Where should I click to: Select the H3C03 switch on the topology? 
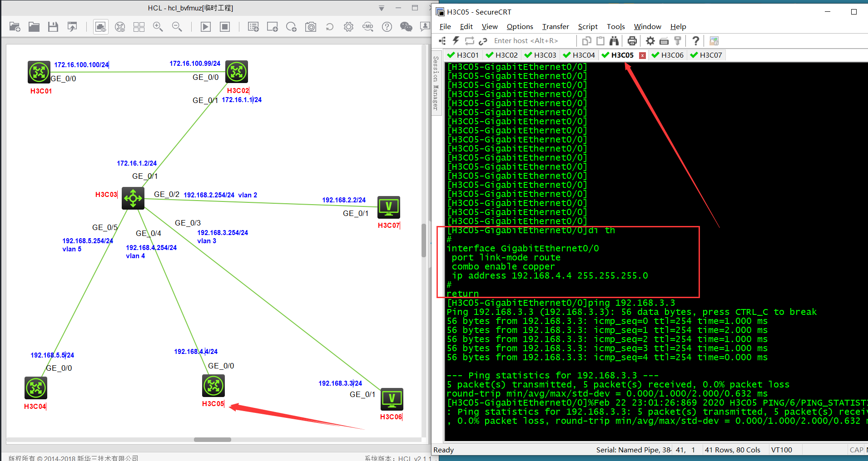click(133, 198)
